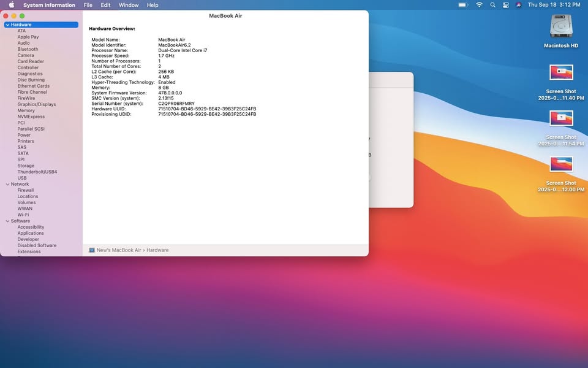Collapse the Network section chevron

pyautogui.click(x=7, y=184)
